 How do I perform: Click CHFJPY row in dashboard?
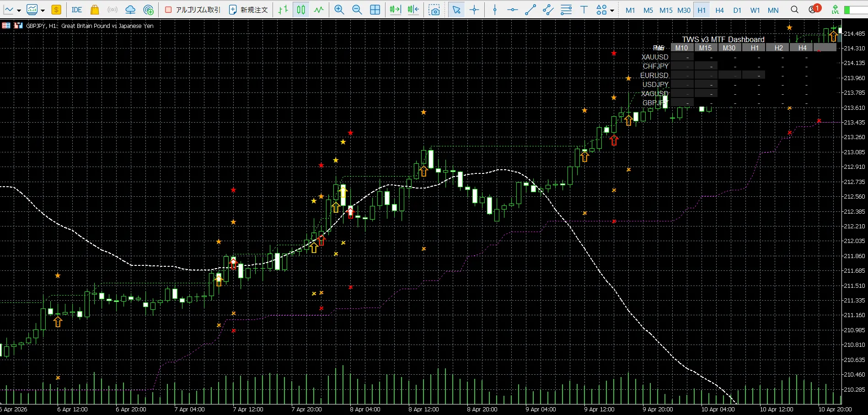[x=656, y=66]
